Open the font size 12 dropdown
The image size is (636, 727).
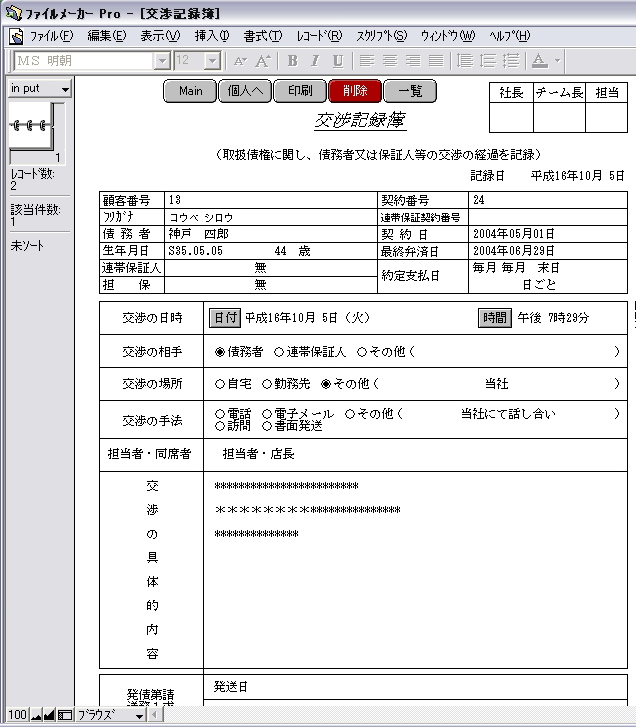[212, 61]
